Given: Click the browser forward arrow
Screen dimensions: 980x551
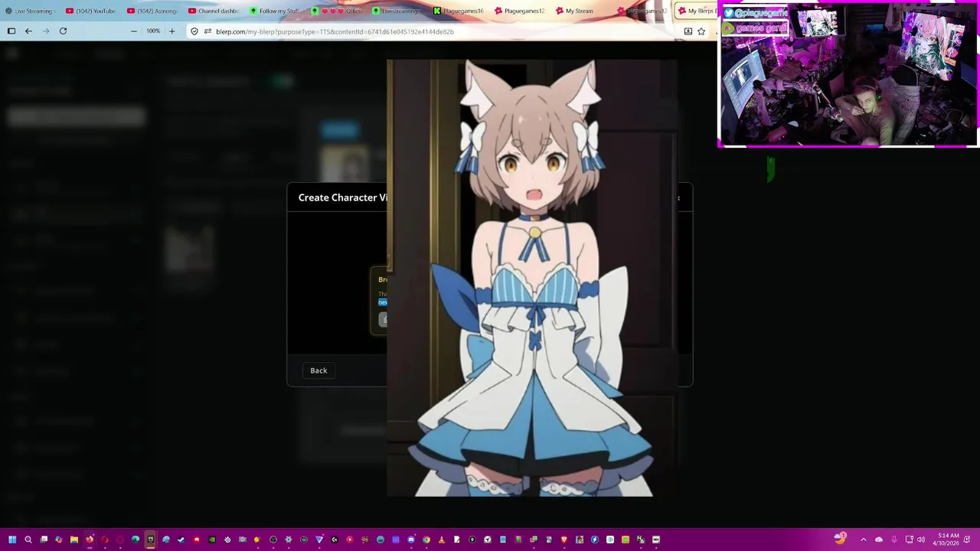Looking at the screenshot, I should pos(46,31).
